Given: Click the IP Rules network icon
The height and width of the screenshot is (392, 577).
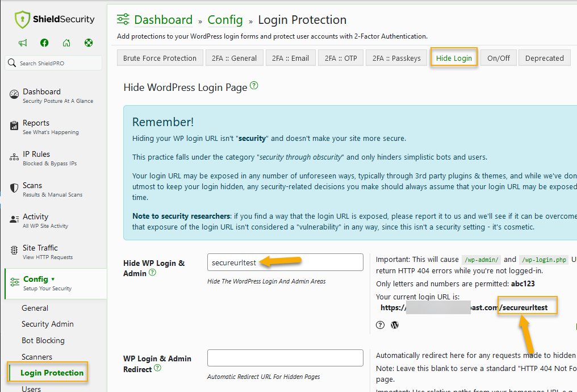Looking at the screenshot, I should click(x=14, y=157).
